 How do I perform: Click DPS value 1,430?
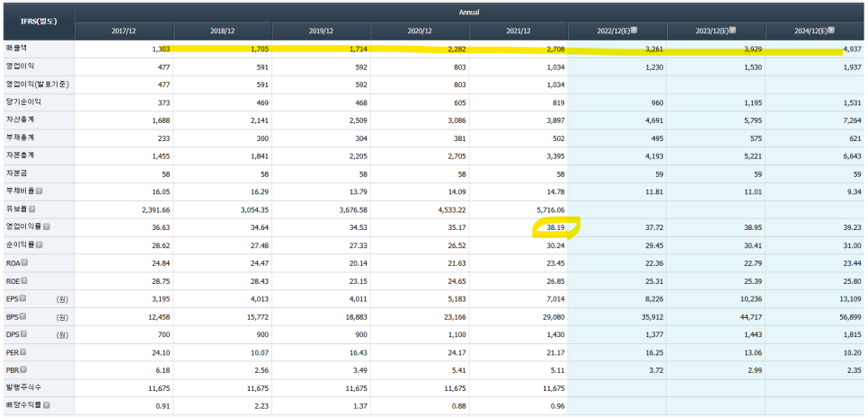(554, 334)
